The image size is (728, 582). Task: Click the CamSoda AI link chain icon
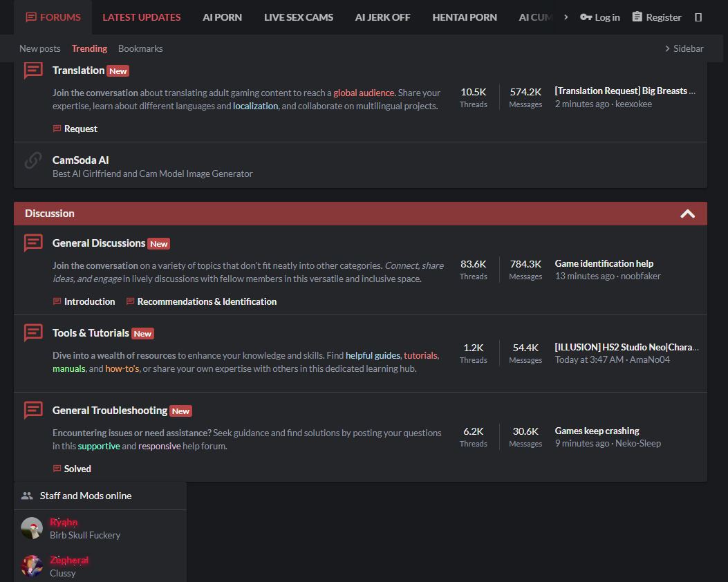[x=33, y=160]
